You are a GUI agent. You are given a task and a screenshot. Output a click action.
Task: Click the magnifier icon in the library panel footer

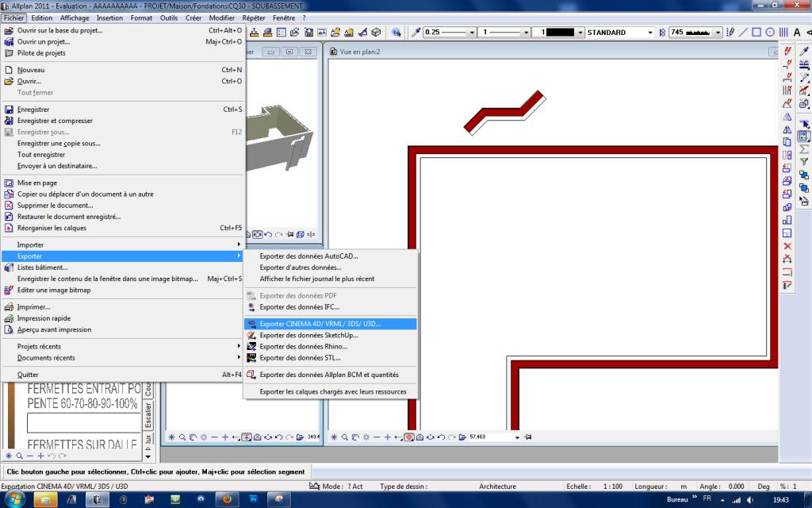(19, 456)
